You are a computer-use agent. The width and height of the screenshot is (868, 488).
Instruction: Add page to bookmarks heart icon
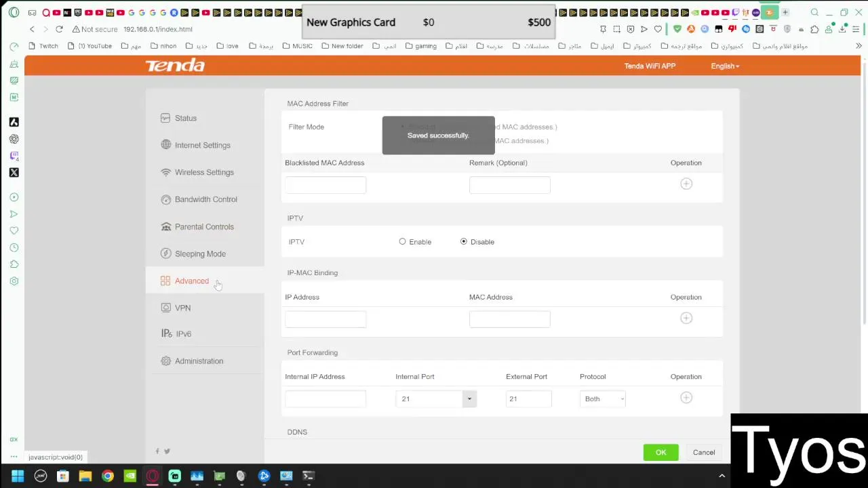point(658,29)
